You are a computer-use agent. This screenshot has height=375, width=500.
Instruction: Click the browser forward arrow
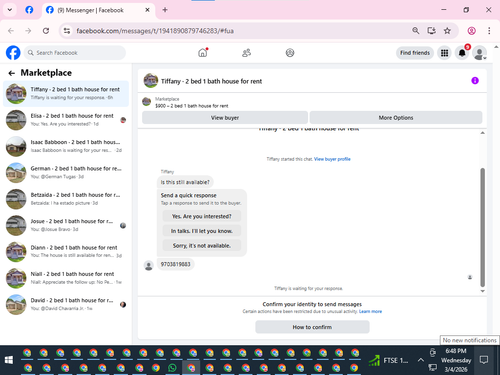tap(28, 31)
